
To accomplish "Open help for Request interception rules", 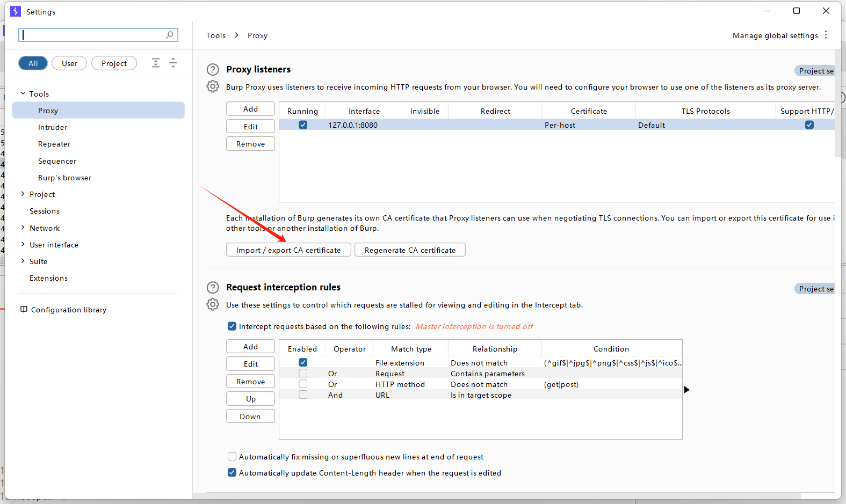I will pos(213,287).
